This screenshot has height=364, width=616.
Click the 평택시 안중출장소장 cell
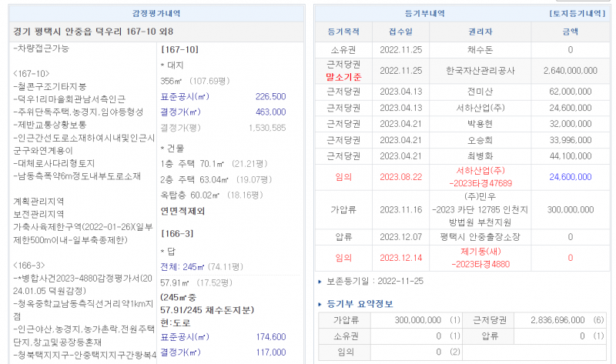pos(480,237)
